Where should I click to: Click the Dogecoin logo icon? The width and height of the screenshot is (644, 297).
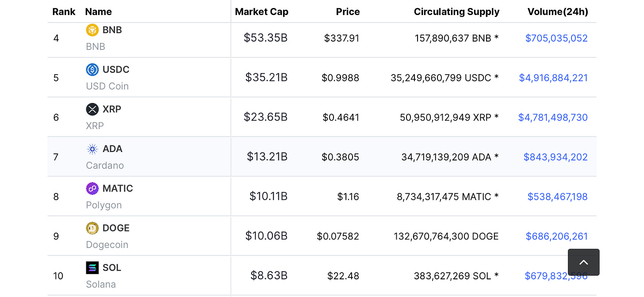[x=92, y=228]
